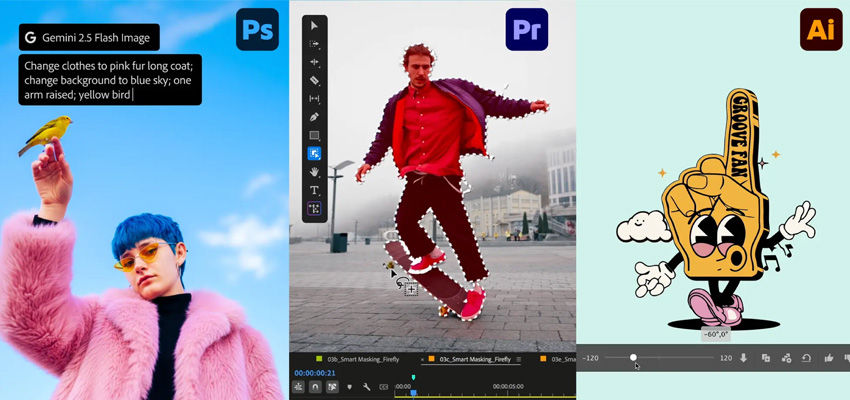
Task: Open the timeline wrench settings menu
Action: pyautogui.click(x=367, y=387)
